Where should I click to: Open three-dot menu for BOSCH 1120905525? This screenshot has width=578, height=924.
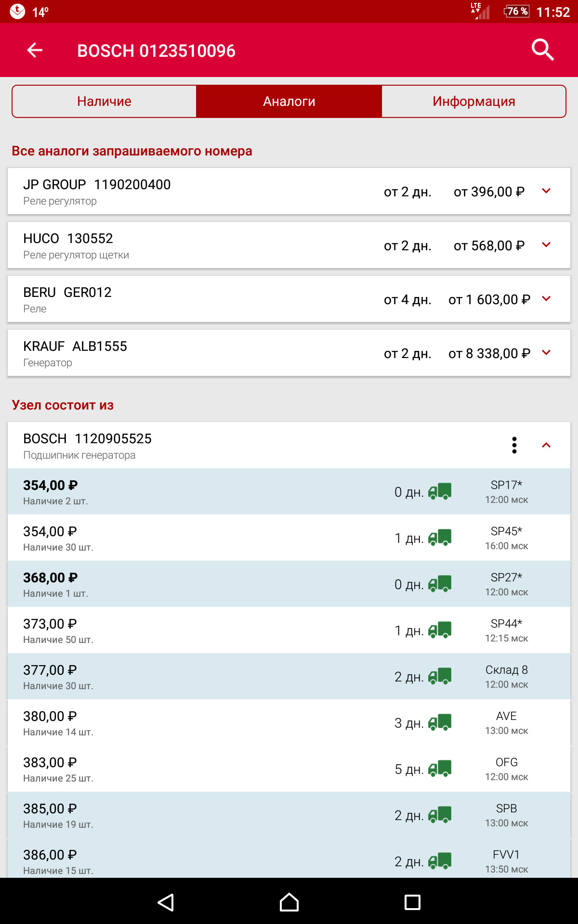tap(514, 445)
